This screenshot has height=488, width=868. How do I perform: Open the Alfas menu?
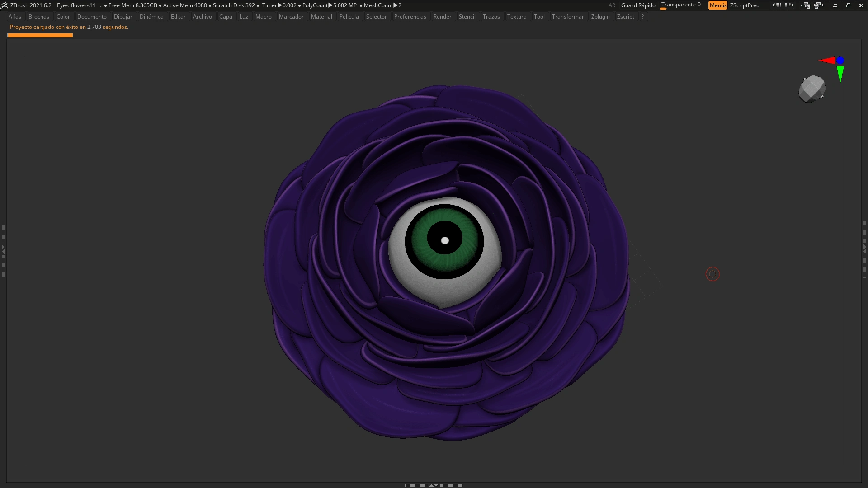coord(15,17)
